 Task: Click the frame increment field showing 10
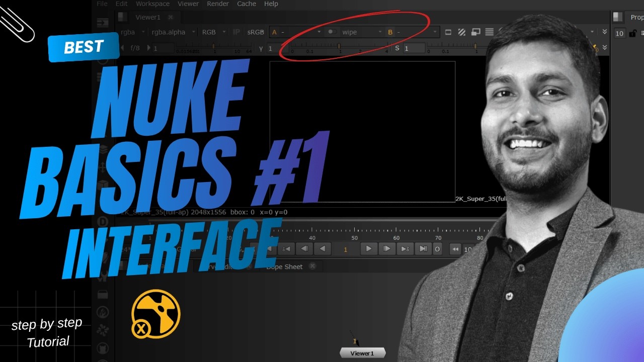tap(468, 249)
